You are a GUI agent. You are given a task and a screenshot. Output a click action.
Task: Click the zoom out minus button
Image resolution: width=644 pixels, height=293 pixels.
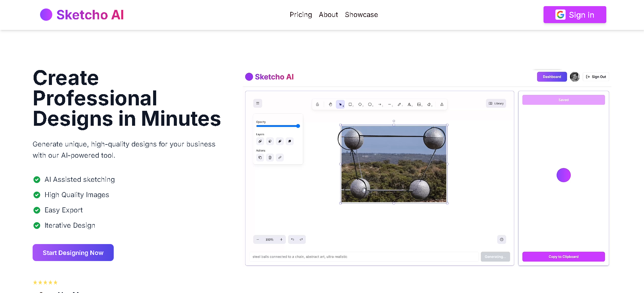coord(258,240)
